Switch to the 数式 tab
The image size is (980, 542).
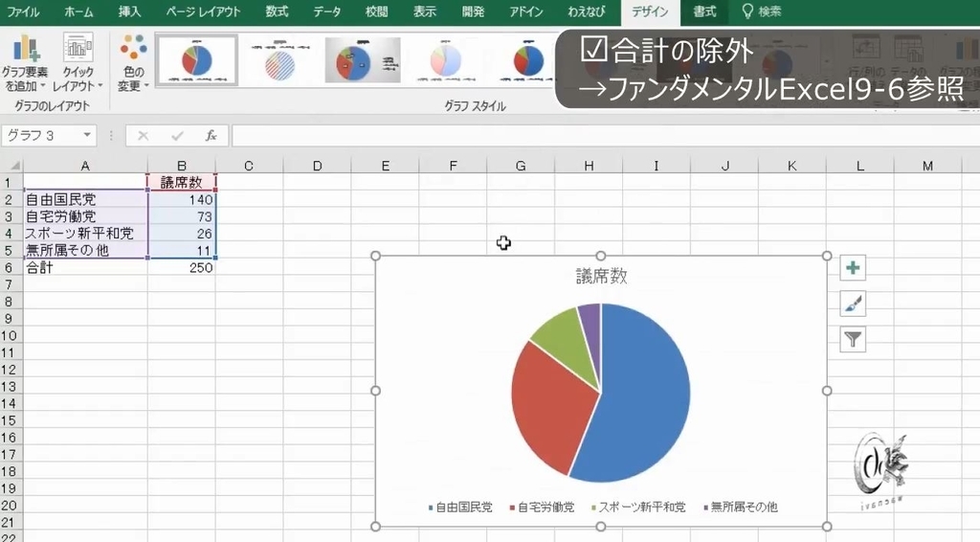pos(277,11)
